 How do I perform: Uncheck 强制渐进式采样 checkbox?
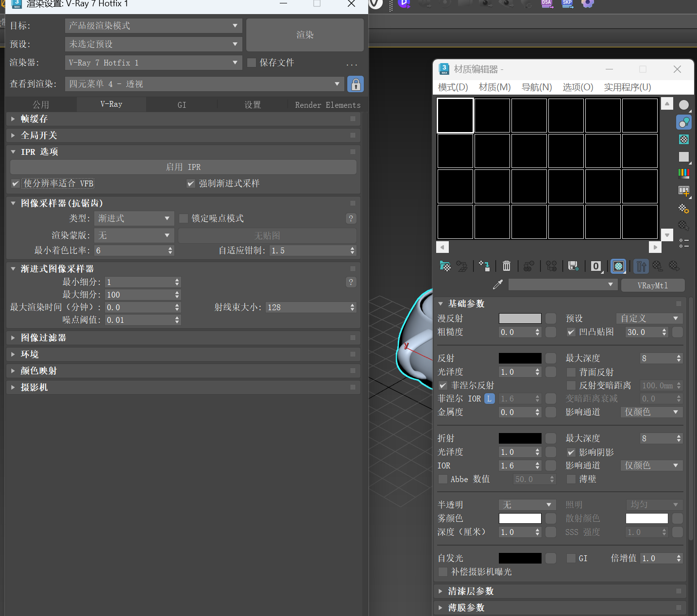coord(191,183)
